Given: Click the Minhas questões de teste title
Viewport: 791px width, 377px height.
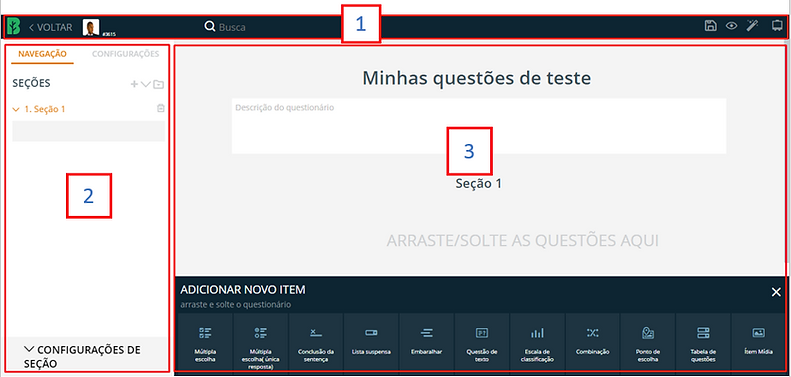Looking at the screenshot, I should pyautogui.click(x=477, y=78).
